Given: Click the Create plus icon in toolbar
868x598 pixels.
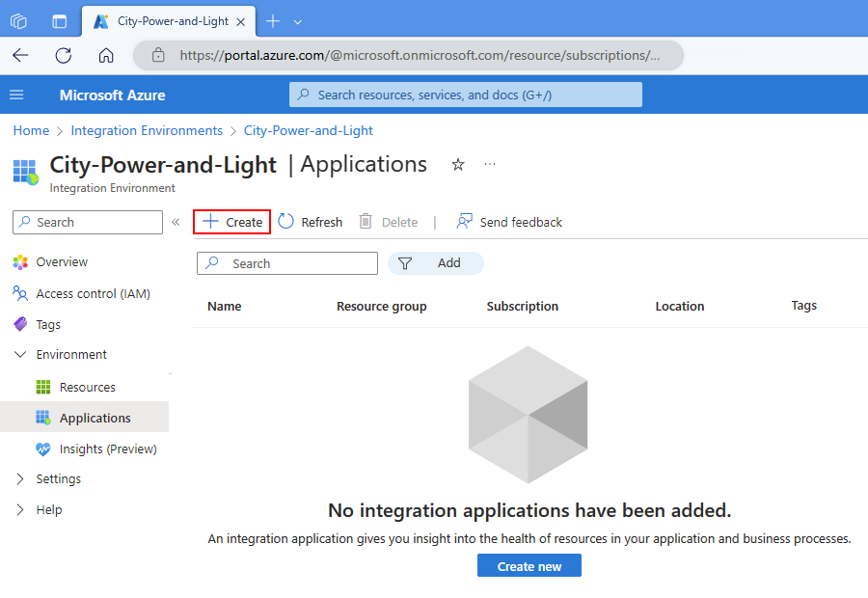Looking at the screenshot, I should click(x=210, y=222).
